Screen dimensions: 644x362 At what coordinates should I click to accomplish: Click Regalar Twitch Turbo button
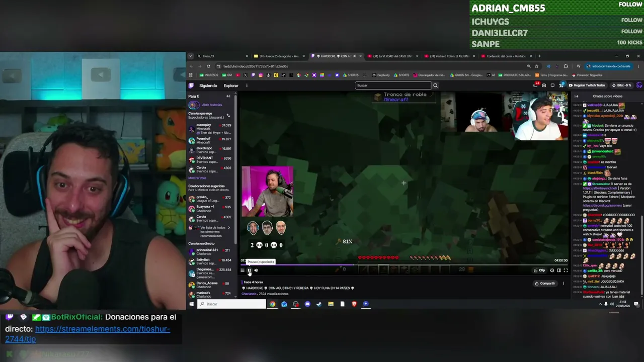(587, 85)
